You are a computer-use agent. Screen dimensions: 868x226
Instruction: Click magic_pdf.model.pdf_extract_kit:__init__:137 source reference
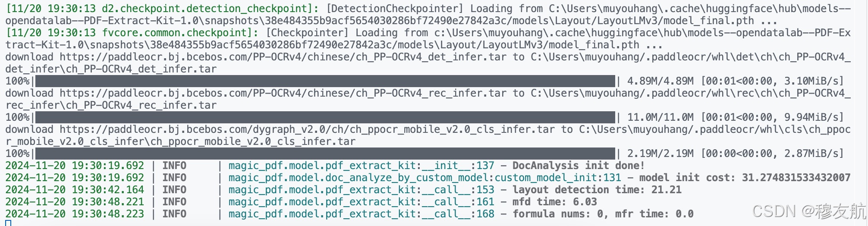coord(361,166)
